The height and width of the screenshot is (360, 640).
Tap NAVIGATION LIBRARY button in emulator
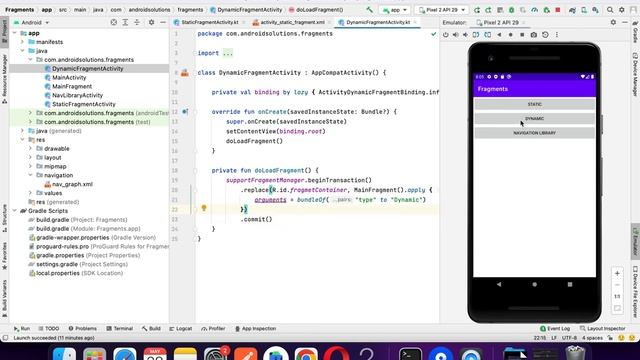click(x=534, y=133)
